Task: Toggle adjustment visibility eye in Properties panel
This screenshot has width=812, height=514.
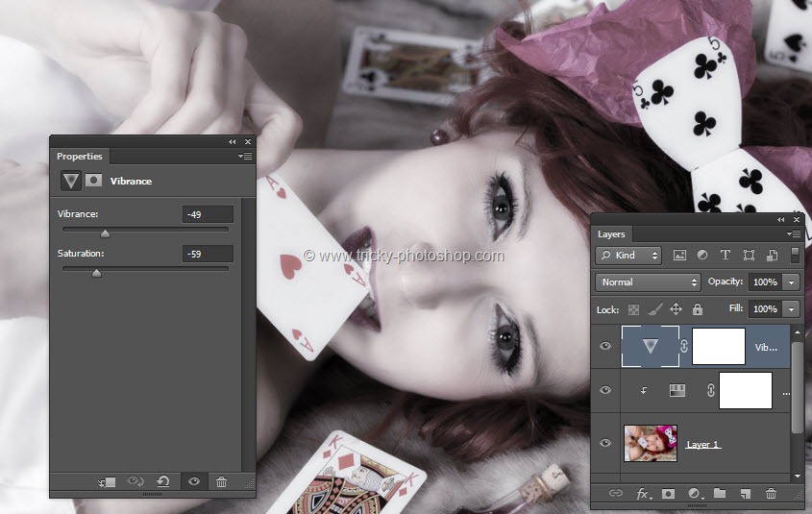Action: 194,481
